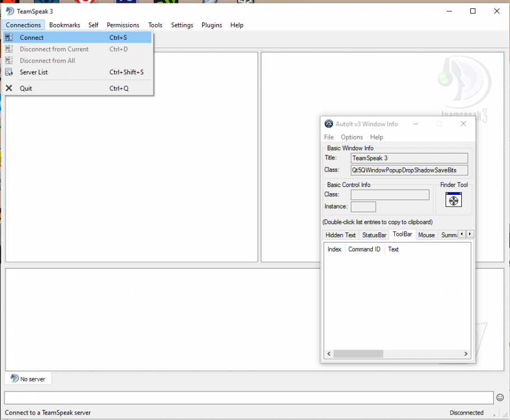Viewport: 510px width, 420px height.
Task: Open the Plugins menu
Action: point(212,25)
